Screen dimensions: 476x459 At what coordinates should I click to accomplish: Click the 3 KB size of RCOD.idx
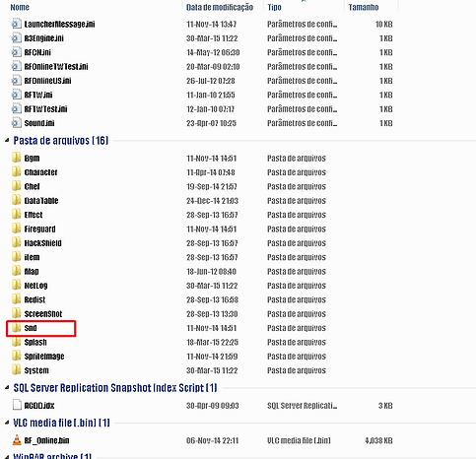pos(385,406)
